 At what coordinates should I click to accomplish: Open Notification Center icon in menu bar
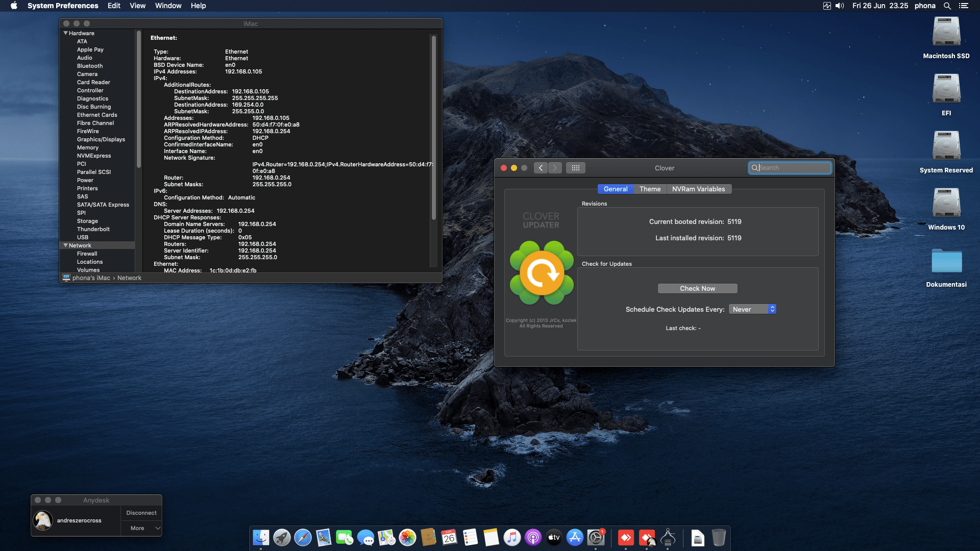[x=963, y=6]
